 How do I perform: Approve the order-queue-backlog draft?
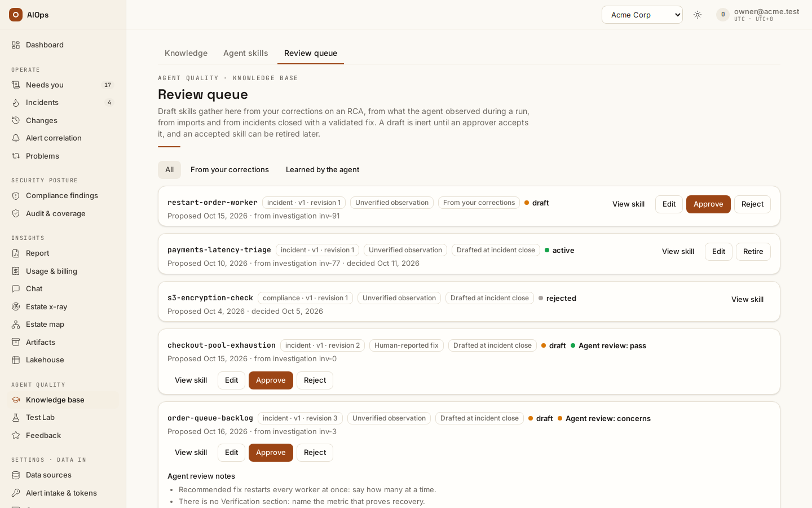coord(271,453)
